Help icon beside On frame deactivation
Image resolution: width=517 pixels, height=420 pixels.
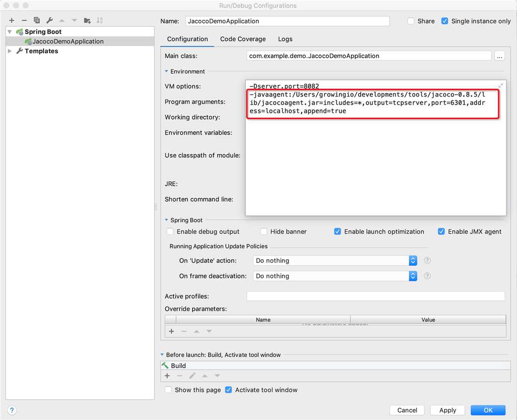[427, 276]
